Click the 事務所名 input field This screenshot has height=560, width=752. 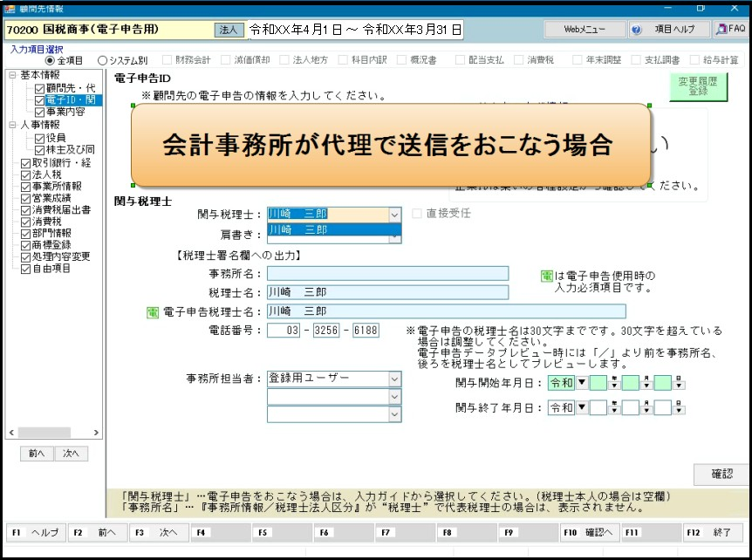click(387, 274)
